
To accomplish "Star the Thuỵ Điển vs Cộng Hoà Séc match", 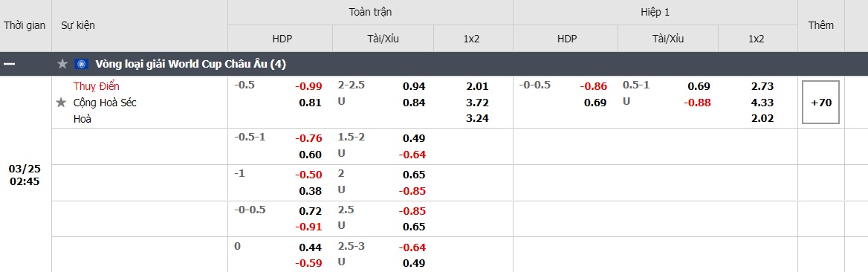I will point(61,103).
